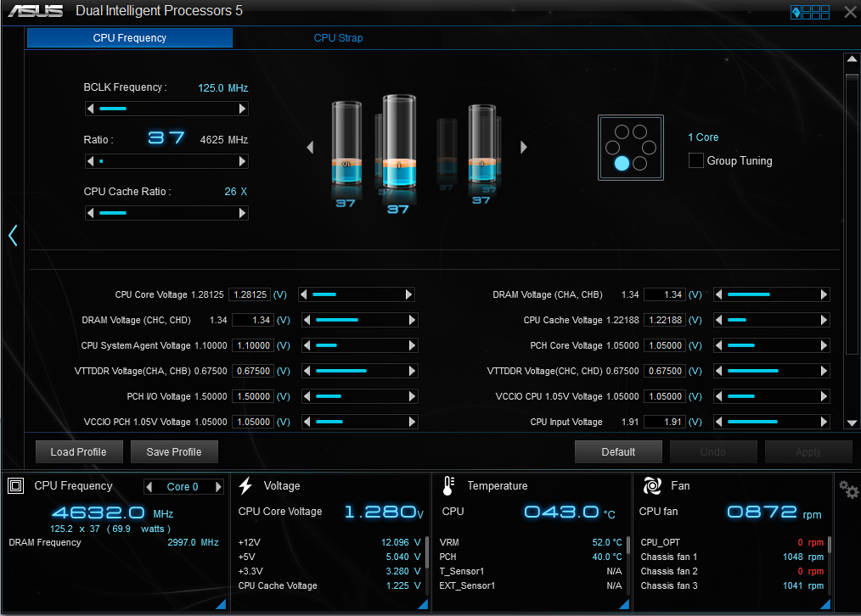This screenshot has width=861, height=616.
Task: Enable the Group Tuning checkbox
Action: point(695,160)
